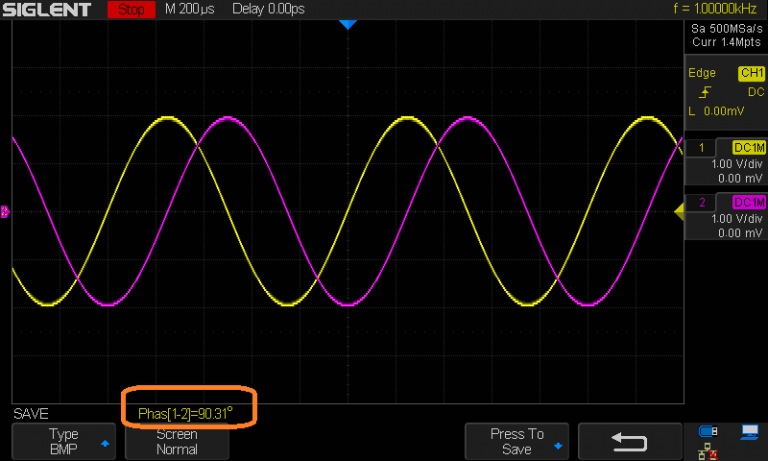Click the computer connection status icon
The width and height of the screenshot is (768, 461).
749,432
